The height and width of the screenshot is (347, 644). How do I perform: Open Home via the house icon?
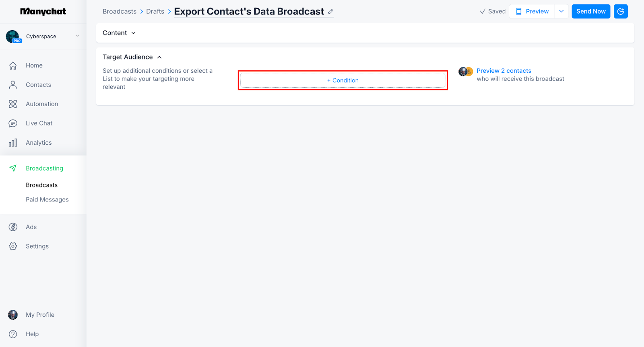click(13, 66)
